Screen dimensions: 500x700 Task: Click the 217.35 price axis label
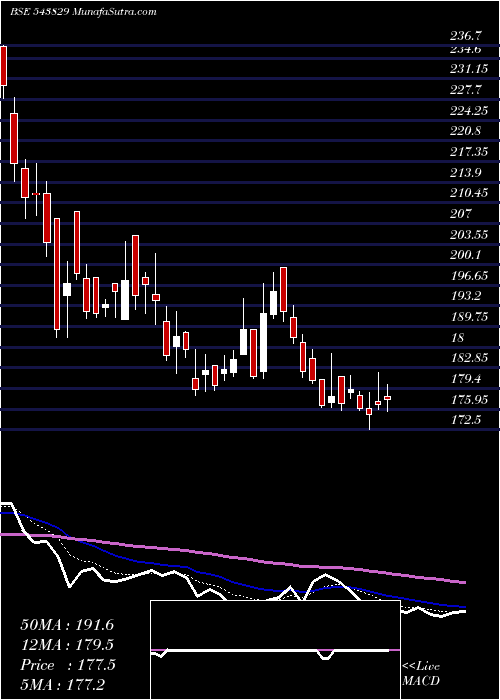point(469,152)
